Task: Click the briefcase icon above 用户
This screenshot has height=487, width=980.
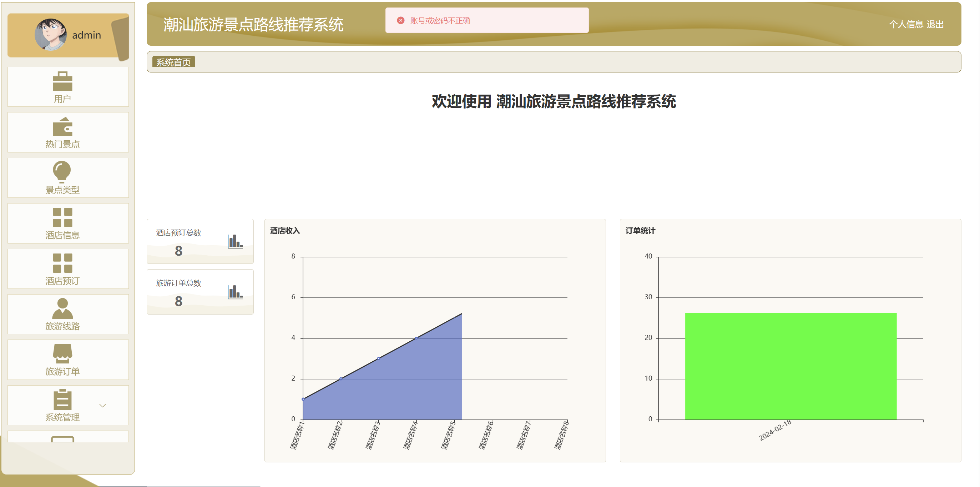Action: (62, 81)
